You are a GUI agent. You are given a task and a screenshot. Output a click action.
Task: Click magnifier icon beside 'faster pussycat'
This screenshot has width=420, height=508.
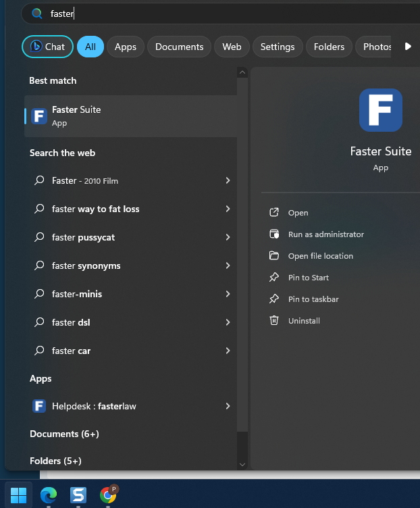39,237
